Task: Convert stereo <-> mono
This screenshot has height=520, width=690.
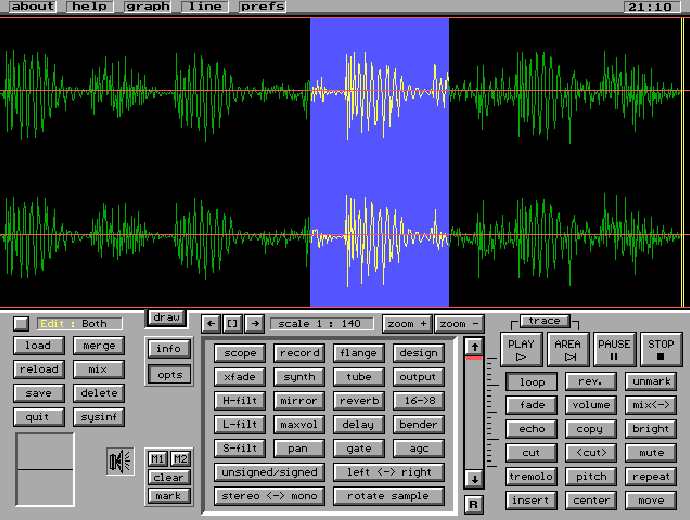Action: pyautogui.click(x=269, y=496)
